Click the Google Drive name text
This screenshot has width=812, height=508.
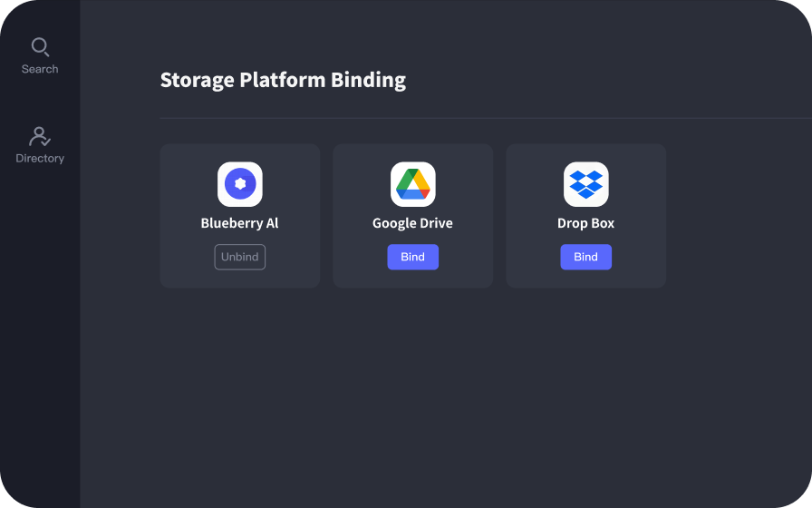(x=412, y=223)
